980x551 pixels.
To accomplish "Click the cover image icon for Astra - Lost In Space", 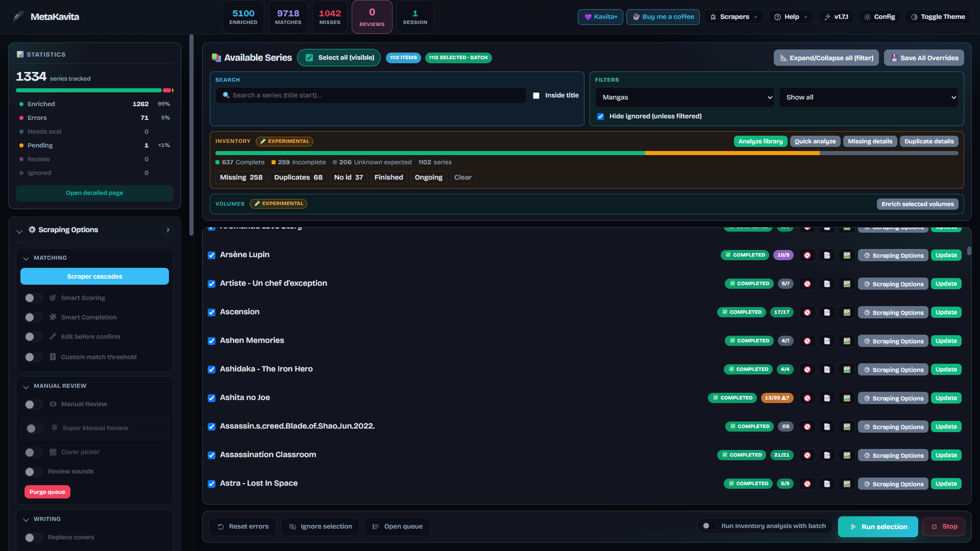I will click(x=847, y=484).
